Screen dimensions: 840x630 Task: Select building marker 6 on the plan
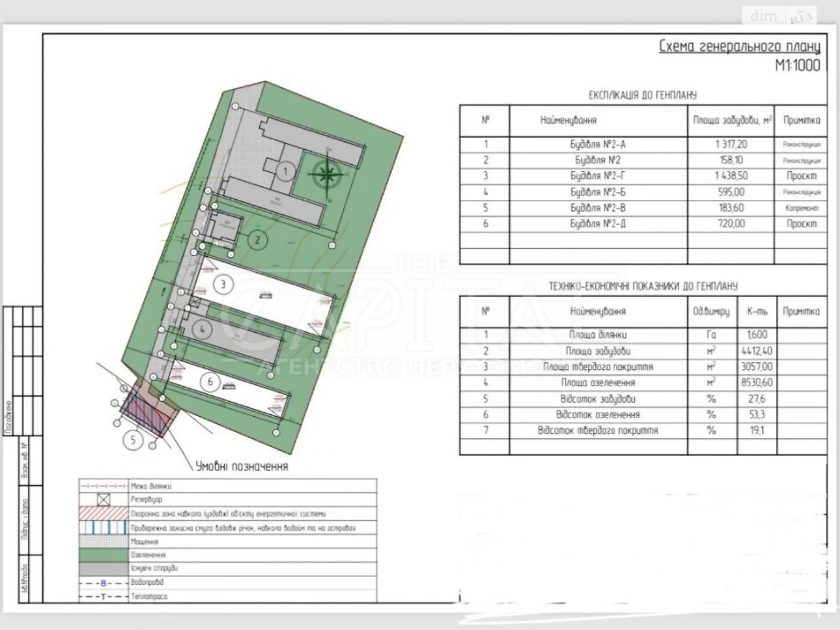click(x=211, y=382)
